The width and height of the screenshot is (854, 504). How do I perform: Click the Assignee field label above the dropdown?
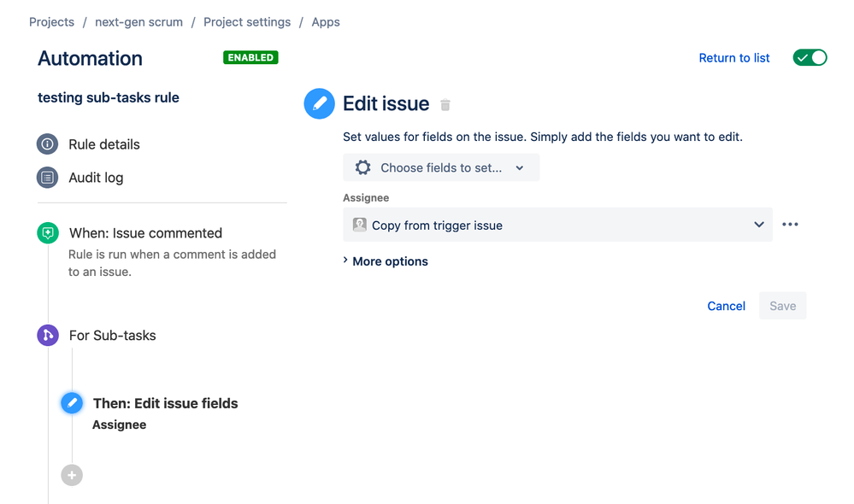click(366, 197)
